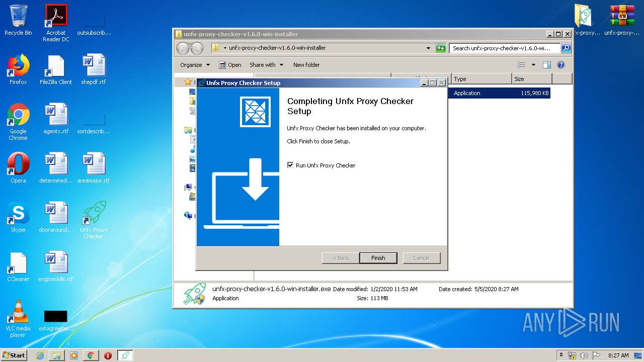This screenshot has width=644, height=362.
Task: Focus the Explorer search box
Action: coord(505,48)
